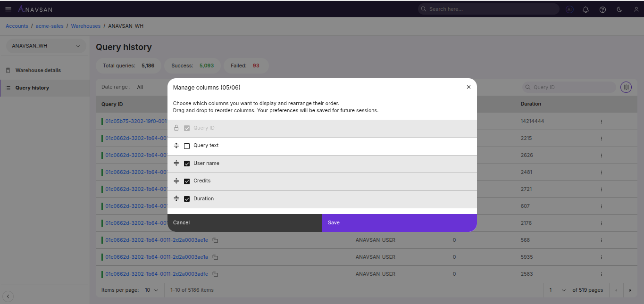
Task: Enable the Query text checkbox
Action: 187,146
